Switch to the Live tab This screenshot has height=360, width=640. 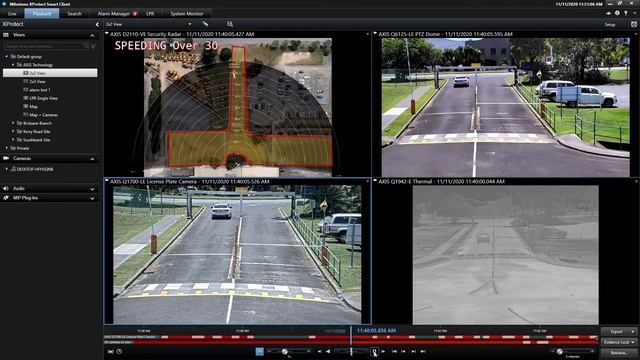point(12,13)
